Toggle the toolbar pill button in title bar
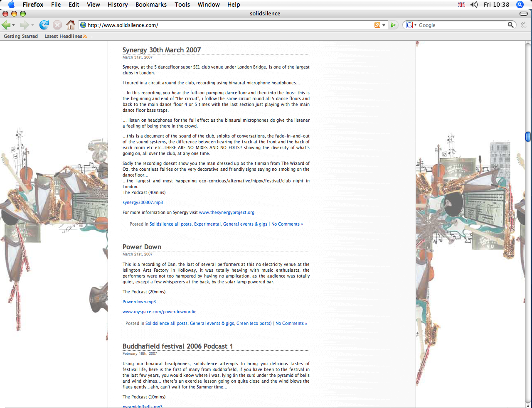Image resolution: width=532 pixels, height=408 pixels. point(524,14)
